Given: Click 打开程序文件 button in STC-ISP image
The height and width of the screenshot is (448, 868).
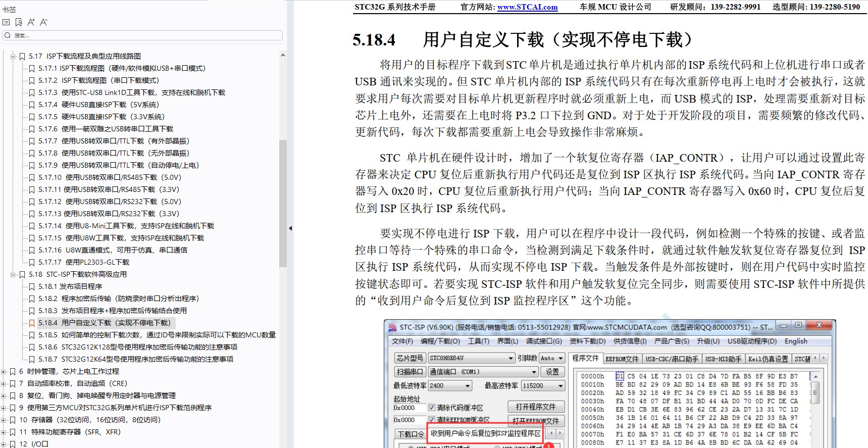Looking at the screenshot, I should pos(536,407).
